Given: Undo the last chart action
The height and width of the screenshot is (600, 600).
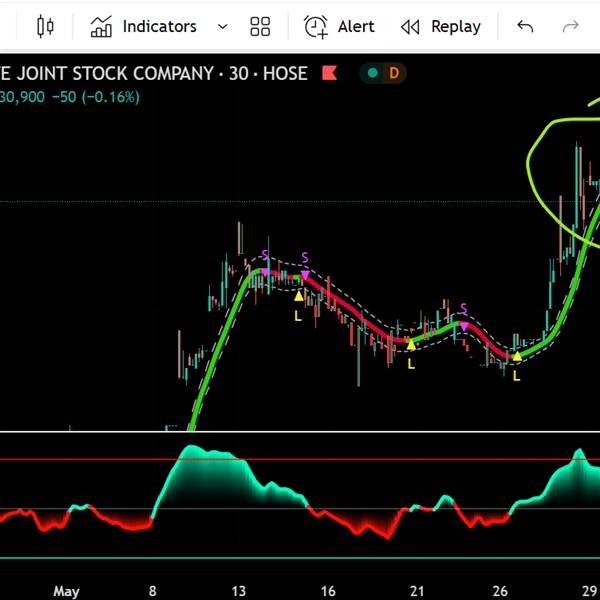Looking at the screenshot, I should (x=525, y=26).
